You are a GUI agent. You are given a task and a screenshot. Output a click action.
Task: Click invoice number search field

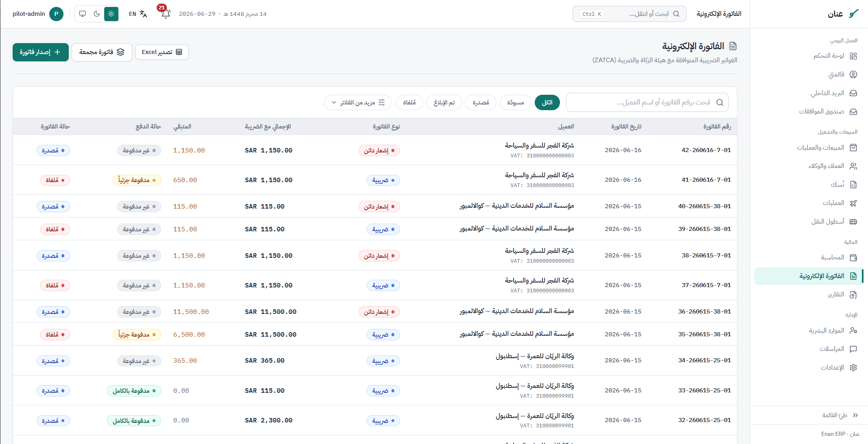point(647,102)
